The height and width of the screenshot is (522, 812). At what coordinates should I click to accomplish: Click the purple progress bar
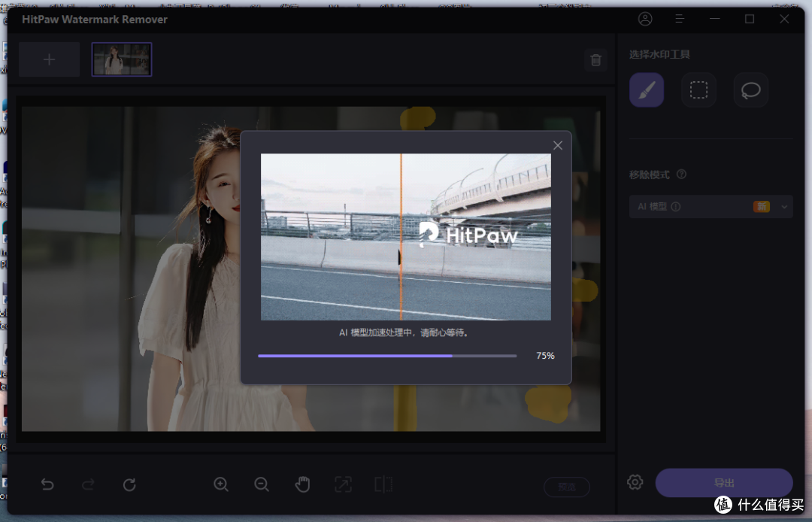coord(387,356)
